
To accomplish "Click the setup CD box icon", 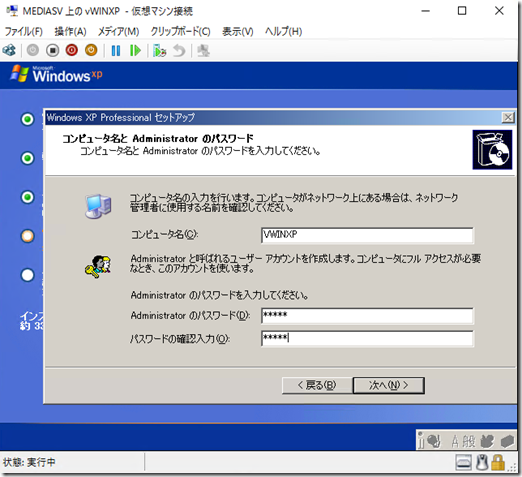I will (492, 150).
